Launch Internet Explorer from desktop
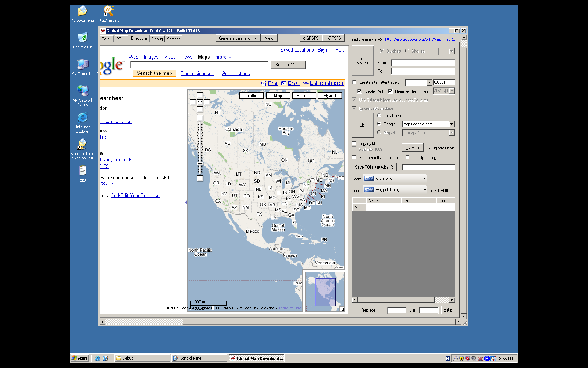This screenshot has width=588, height=368. [83, 117]
